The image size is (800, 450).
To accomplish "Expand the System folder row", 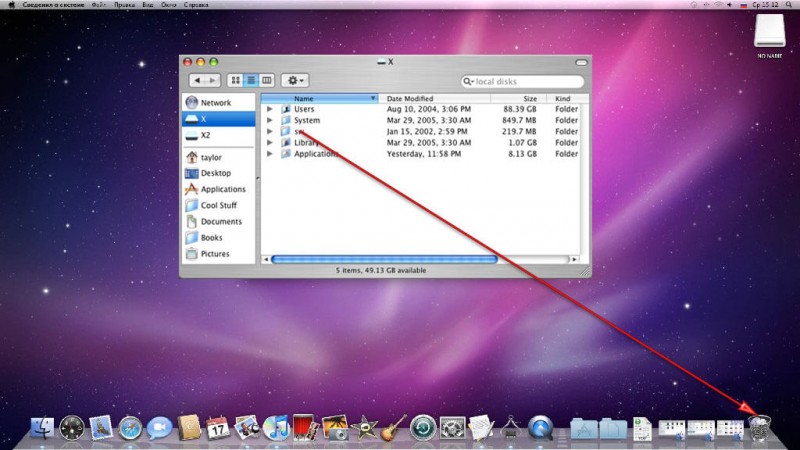I will pos(269,120).
